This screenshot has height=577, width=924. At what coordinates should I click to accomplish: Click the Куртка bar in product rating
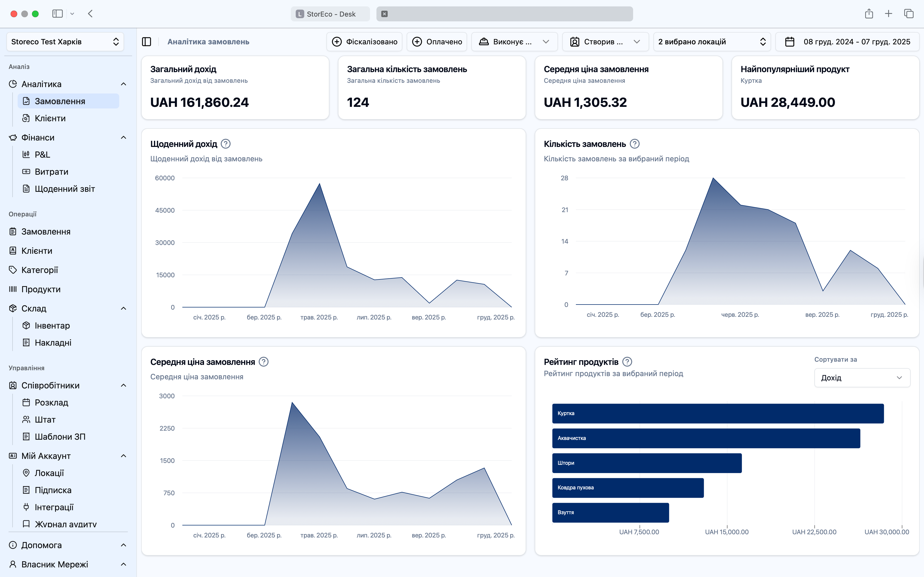tap(718, 413)
